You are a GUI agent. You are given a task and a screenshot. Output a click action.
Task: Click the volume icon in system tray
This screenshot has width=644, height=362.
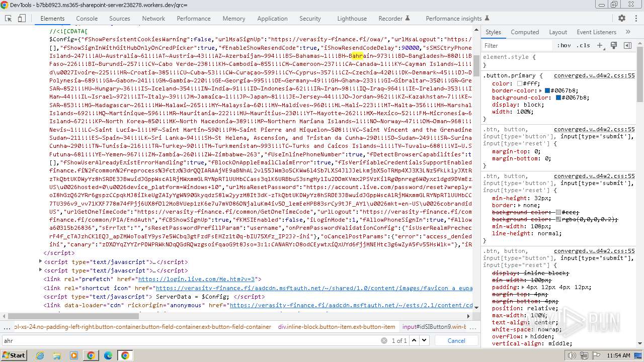(x=572, y=355)
